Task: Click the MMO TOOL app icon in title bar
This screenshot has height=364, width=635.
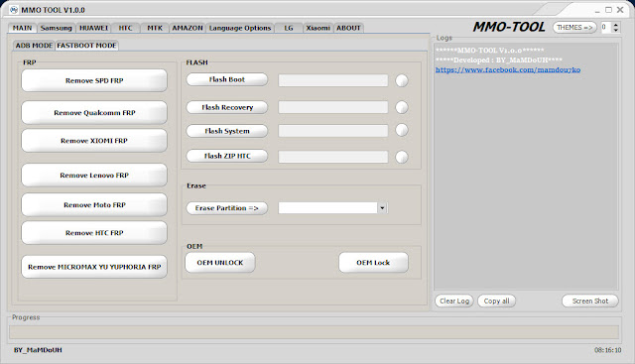Action: point(14,10)
